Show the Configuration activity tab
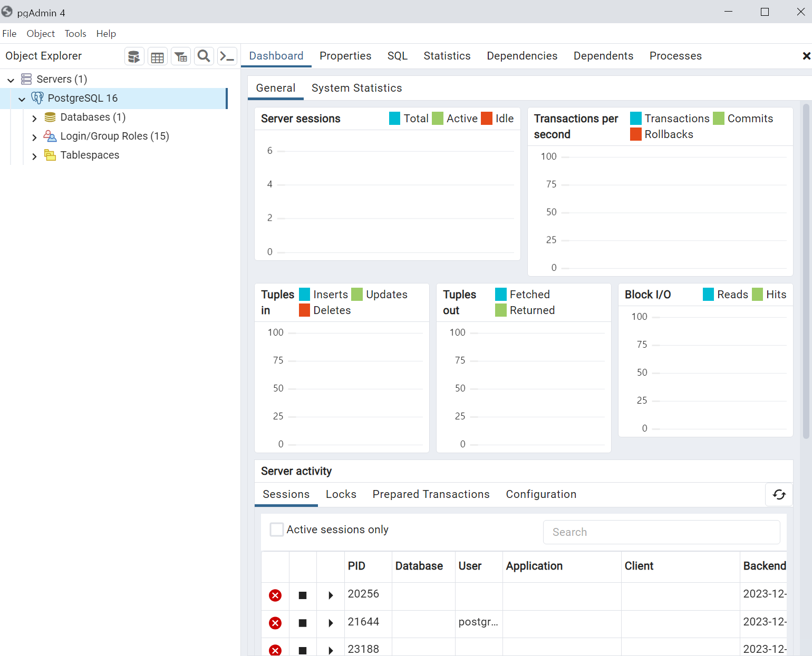 (x=541, y=494)
